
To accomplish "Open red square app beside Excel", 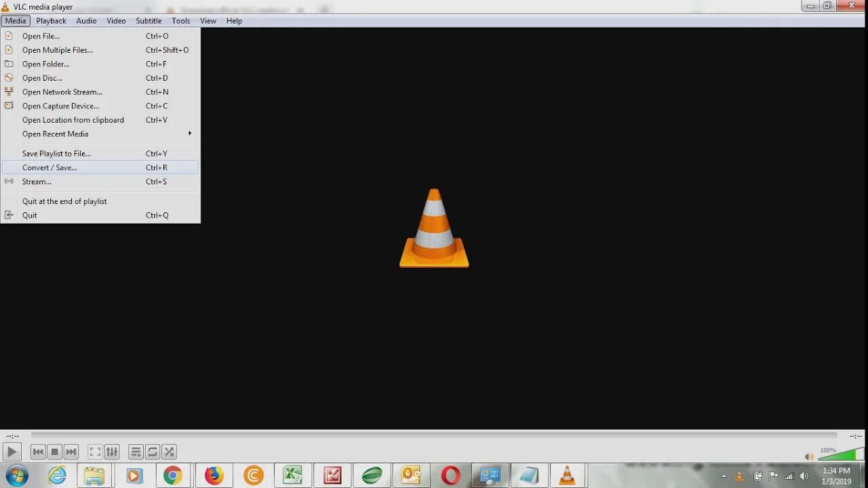I will [332, 476].
